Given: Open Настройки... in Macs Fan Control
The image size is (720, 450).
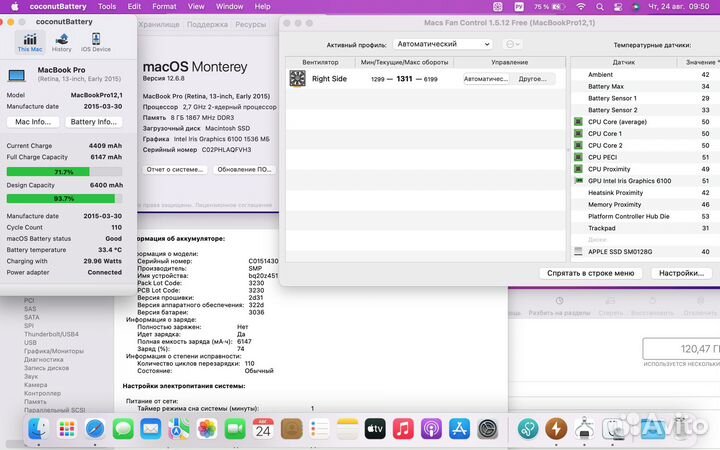Looking at the screenshot, I should (x=681, y=273).
